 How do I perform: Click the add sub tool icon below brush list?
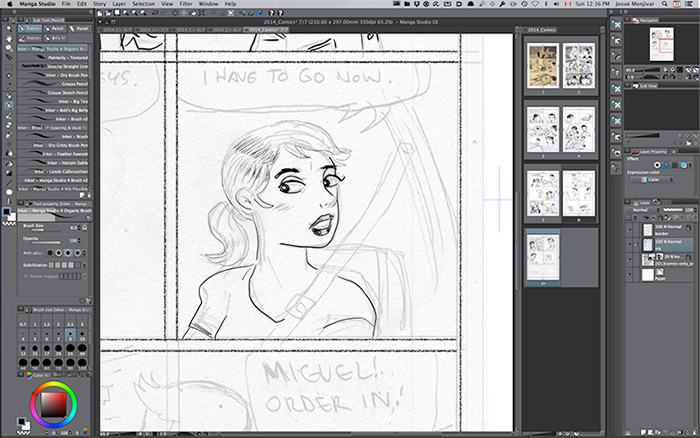point(82,195)
